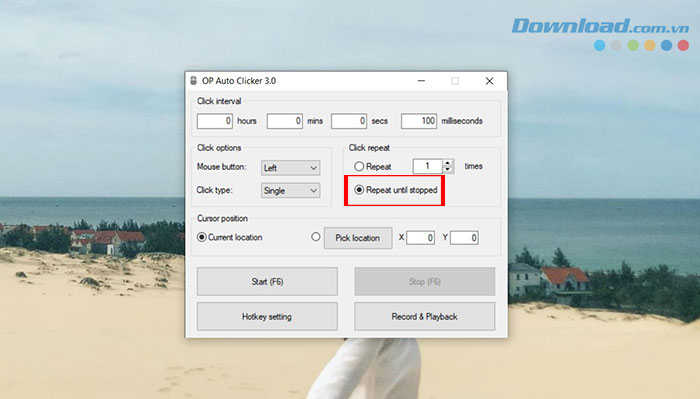
Task: Select the Pick location radio button
Action: [x=316, y=237]
